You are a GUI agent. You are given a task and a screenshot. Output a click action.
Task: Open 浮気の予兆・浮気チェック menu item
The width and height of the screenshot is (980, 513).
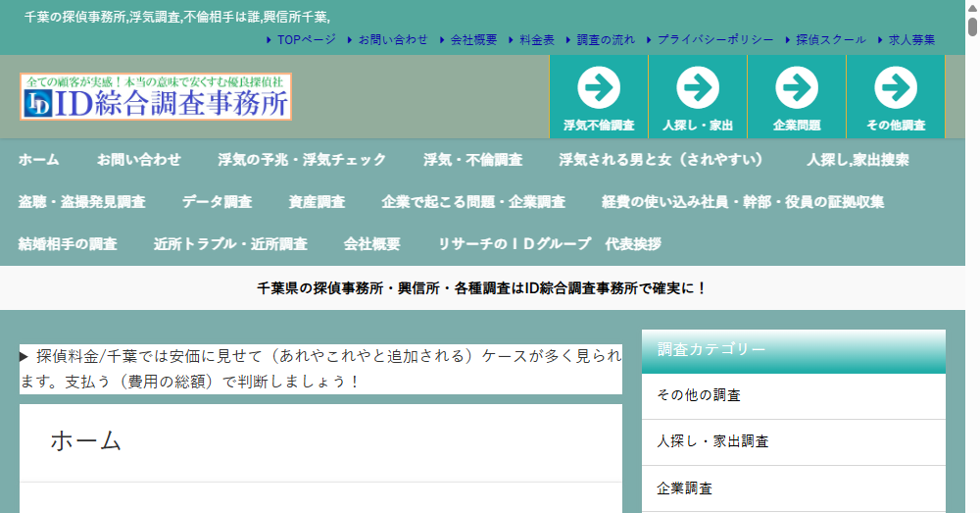(x=302, y=160)
